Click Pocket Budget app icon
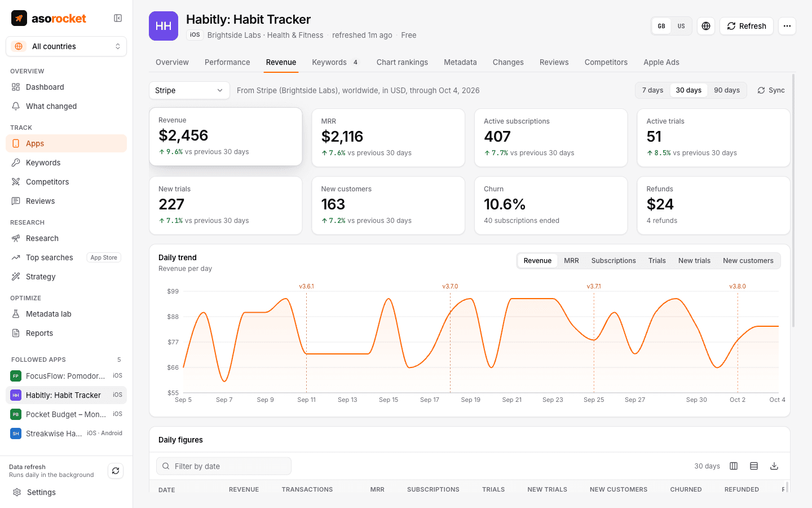The height and width of the screenshot is (508, 812). (x=16, y=414)
